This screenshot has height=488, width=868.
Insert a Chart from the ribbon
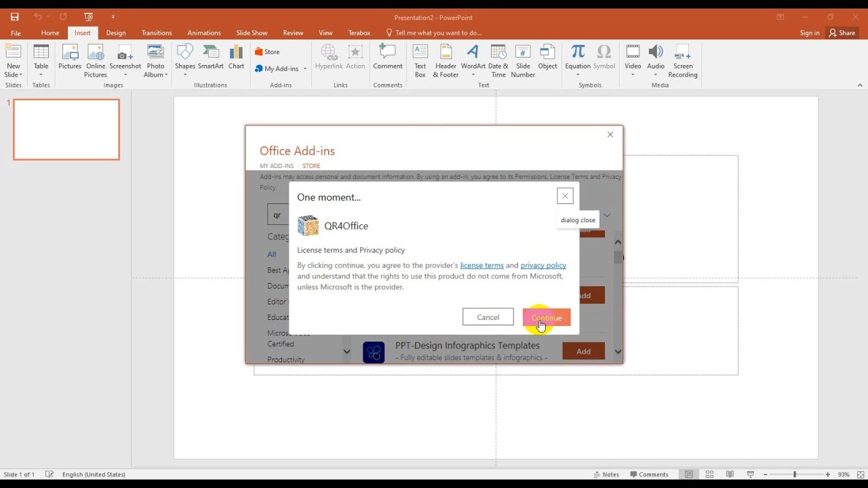pos(236,57)
